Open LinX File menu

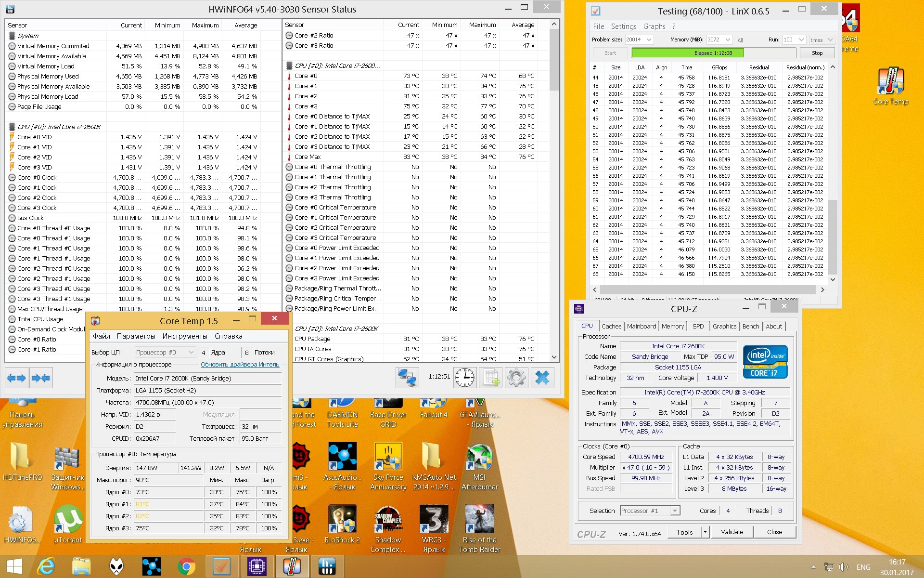(x=599, y=26)
